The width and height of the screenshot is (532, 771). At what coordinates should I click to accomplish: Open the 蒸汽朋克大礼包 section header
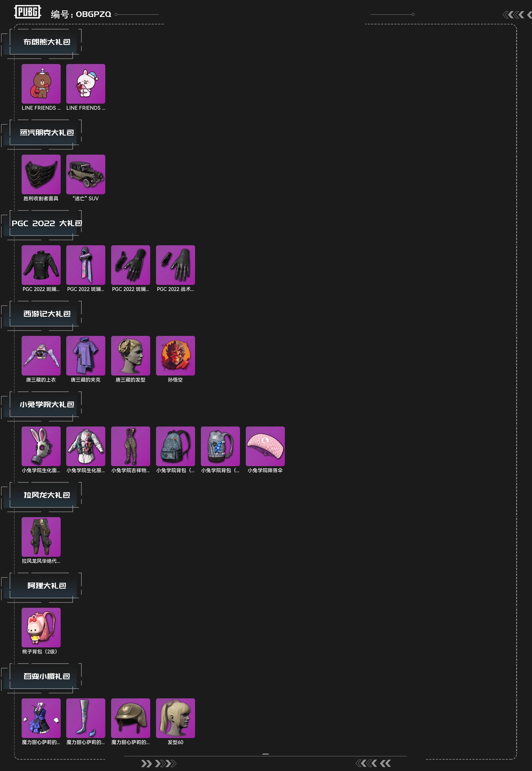tap(47, 133)
